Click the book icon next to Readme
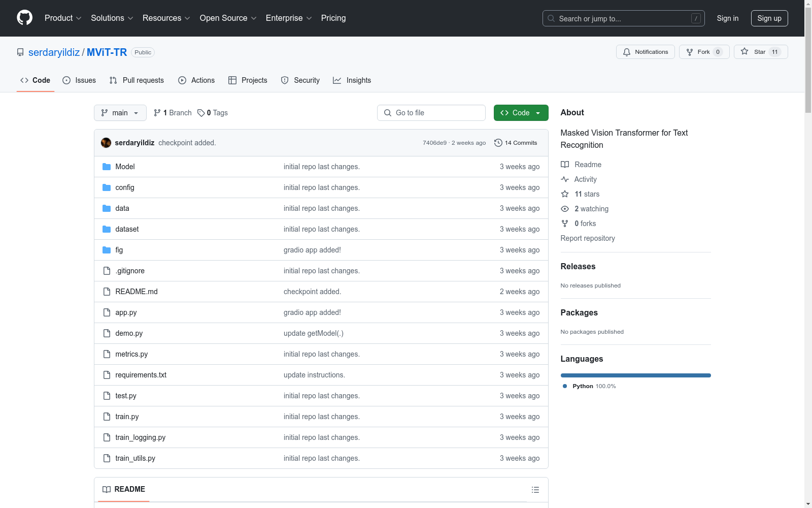812x508 pixels. pyautogui.click(x=565, y=165)
